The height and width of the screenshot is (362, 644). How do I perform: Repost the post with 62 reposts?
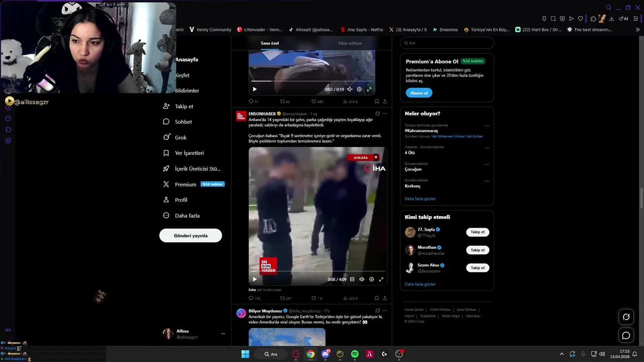click(x=285, y=102)
